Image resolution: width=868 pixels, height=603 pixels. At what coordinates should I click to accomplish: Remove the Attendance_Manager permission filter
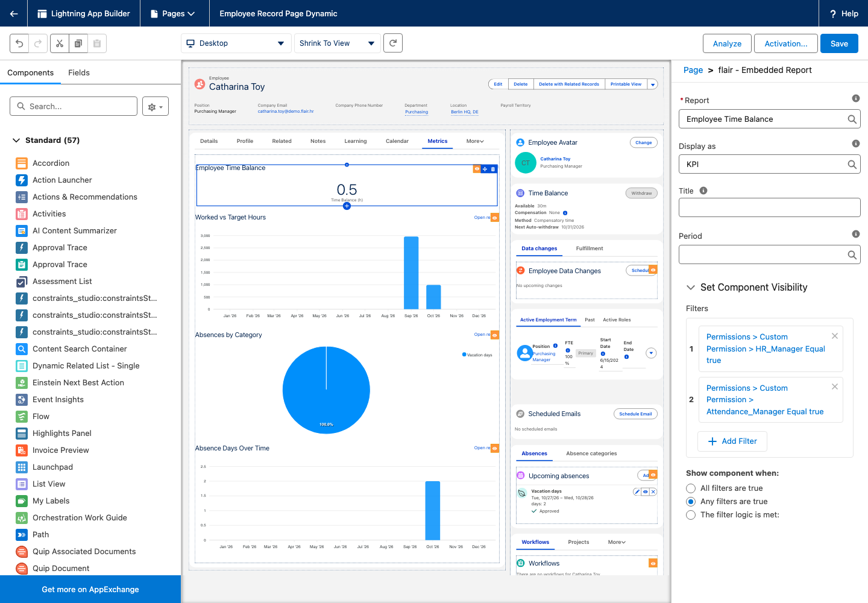[835, 387]
